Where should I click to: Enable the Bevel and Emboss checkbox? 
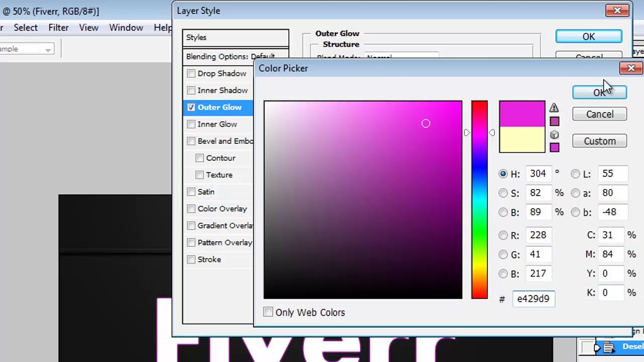tap(191, 141)
